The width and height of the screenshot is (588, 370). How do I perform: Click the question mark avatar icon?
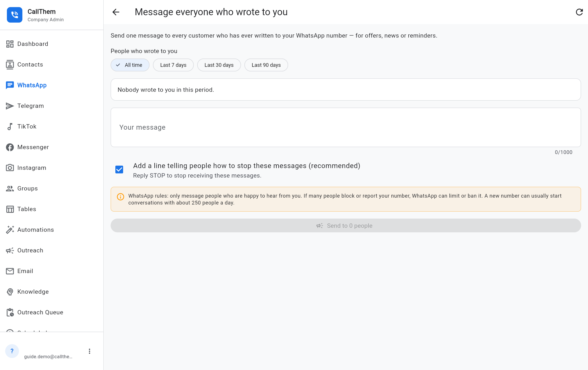[x=12, y=351]
